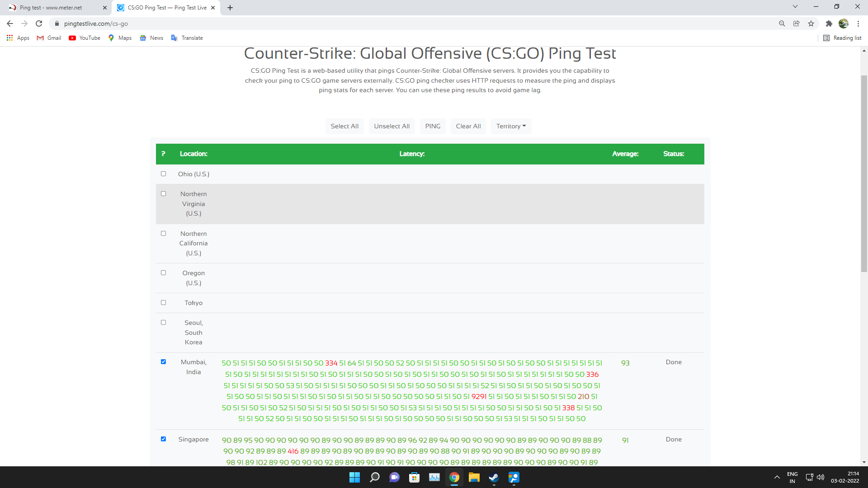Open the Reading list
The image size is (868, 488).
[842, 38]
